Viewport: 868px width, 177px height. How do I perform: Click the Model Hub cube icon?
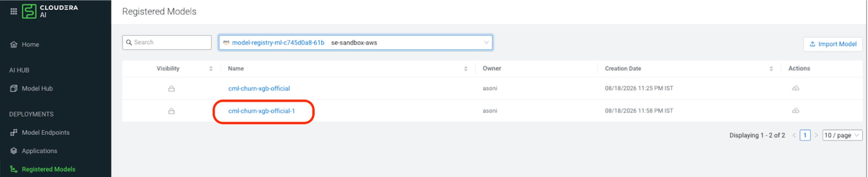click(x=14, y=88)
